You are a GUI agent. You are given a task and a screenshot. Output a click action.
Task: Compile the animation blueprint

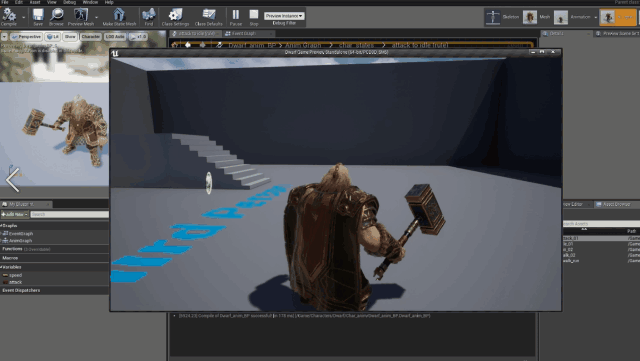(9, 17)
